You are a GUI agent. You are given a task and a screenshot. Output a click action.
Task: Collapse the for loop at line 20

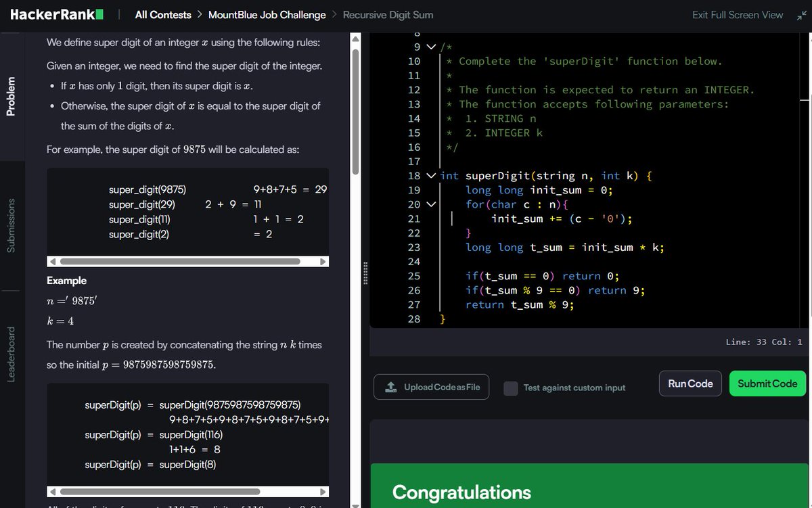coord(432,204)
